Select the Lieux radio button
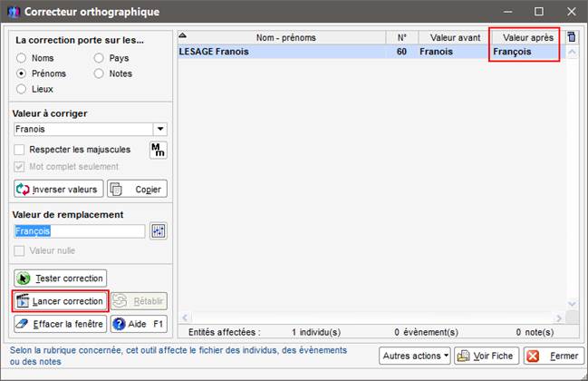This screenshot has height=381, width=588. point(22,89)
